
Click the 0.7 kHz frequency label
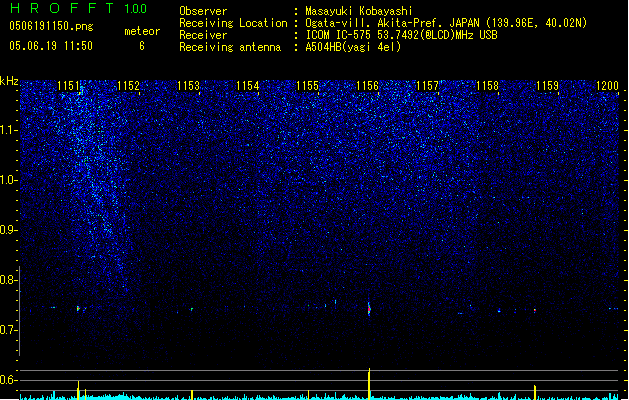pos(8,330)
